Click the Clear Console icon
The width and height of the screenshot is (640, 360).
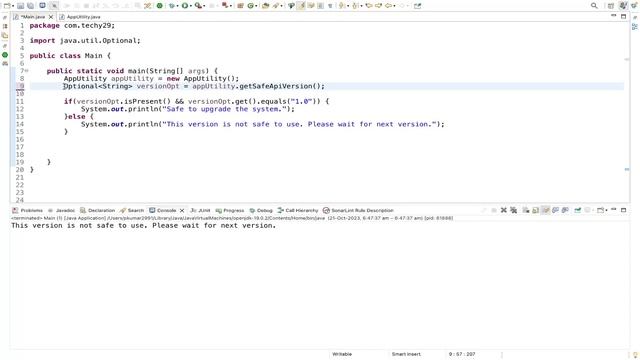[x=526, y=210]
